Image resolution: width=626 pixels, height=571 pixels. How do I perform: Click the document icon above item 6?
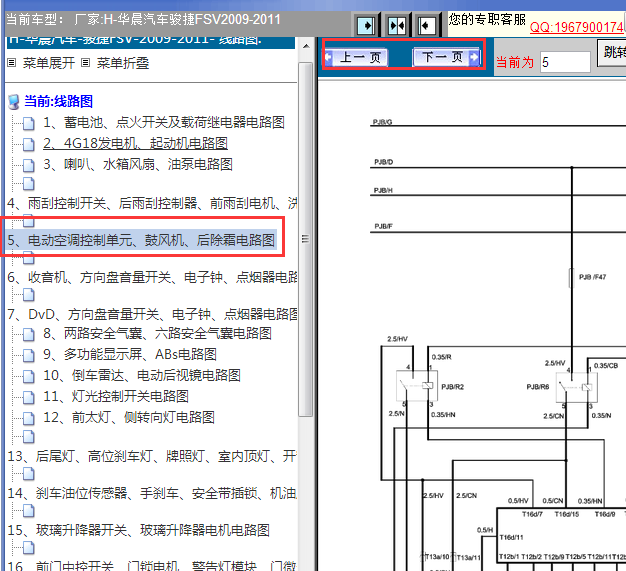29,258
